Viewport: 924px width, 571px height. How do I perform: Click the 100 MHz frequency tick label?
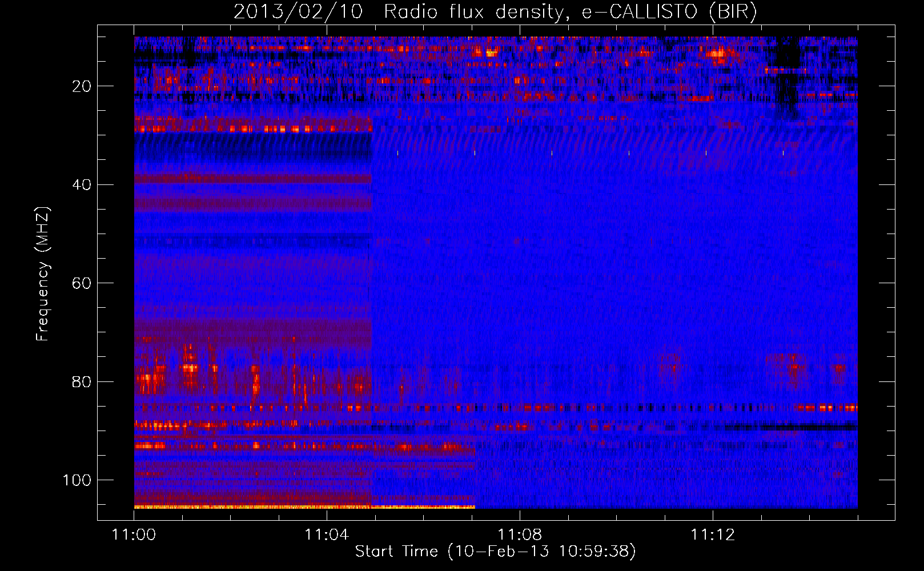click(x=77, y=480)
